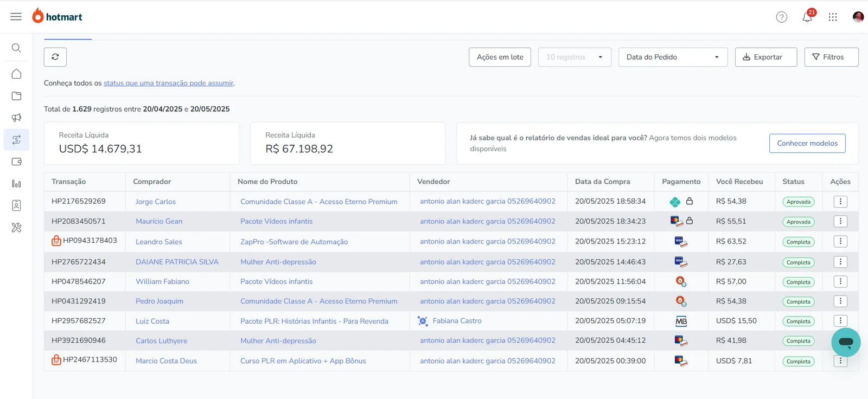Click lock icon in Maurício Gean row
868x399 pixels.
point(690,221)
